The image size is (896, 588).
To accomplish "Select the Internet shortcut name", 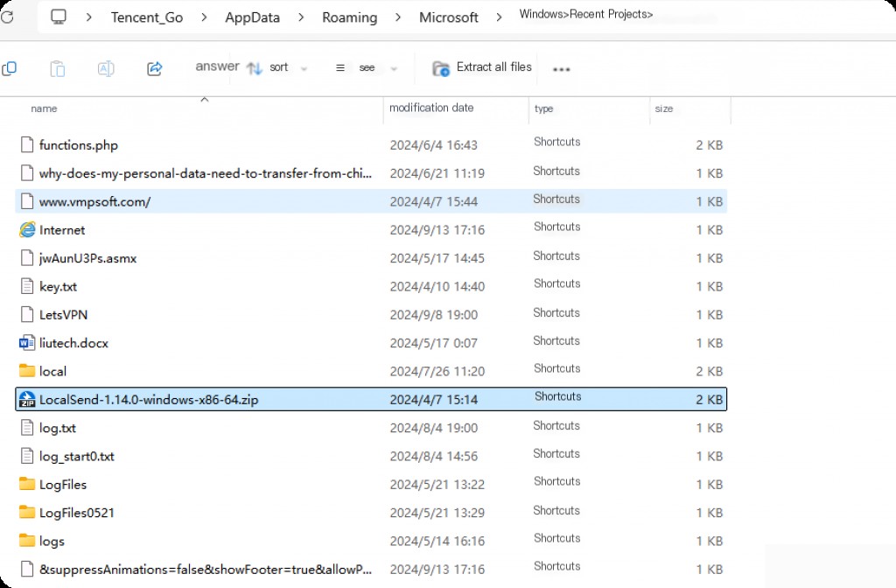I will (x=62, y=230).
